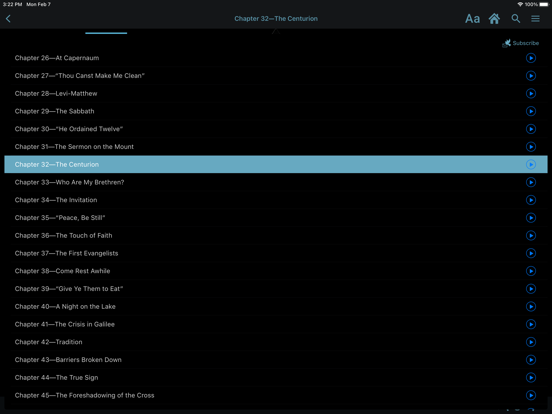552x414 pixels.
Task: Play audio for Chapter 44 The True Sign
Action: (531, 377)
